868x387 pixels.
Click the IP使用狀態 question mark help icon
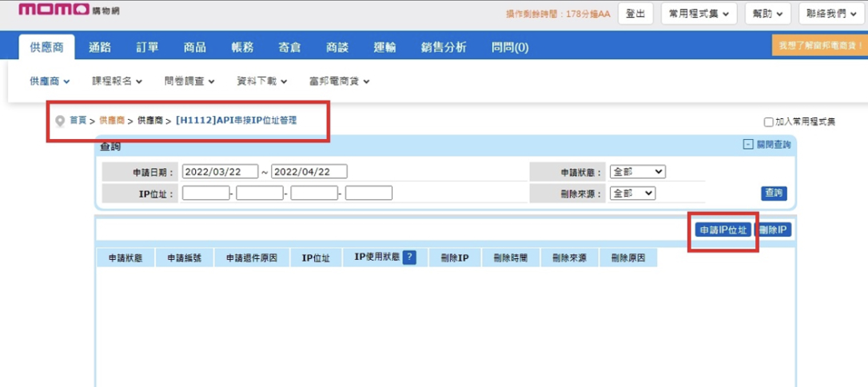[409, 257]
